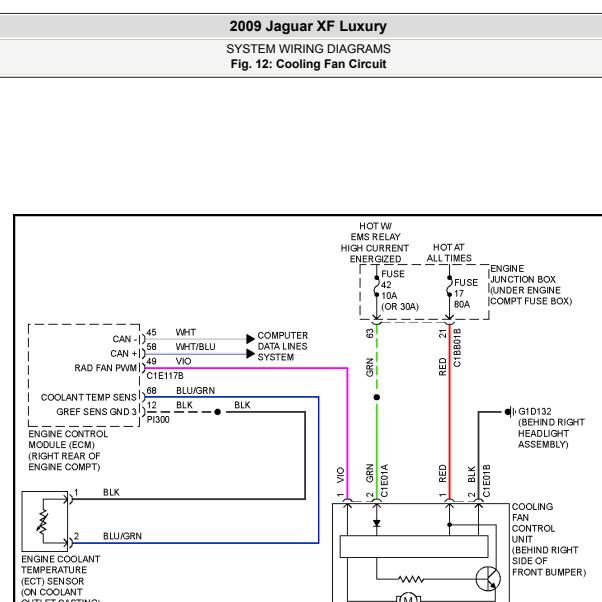Click the arrowhead ending the WHT wire
Image resolution: width=602 pixels, height=602 pixels.
click(250, 339)
